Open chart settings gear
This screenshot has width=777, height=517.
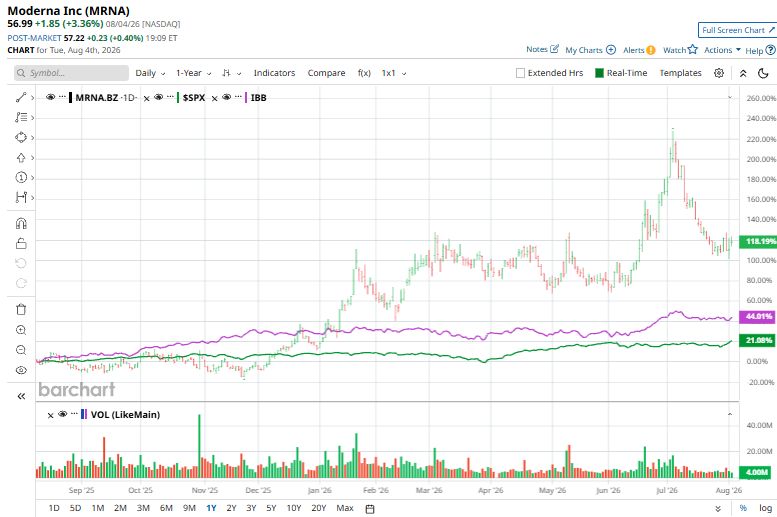pyautogui.click(x=719, y=73)
